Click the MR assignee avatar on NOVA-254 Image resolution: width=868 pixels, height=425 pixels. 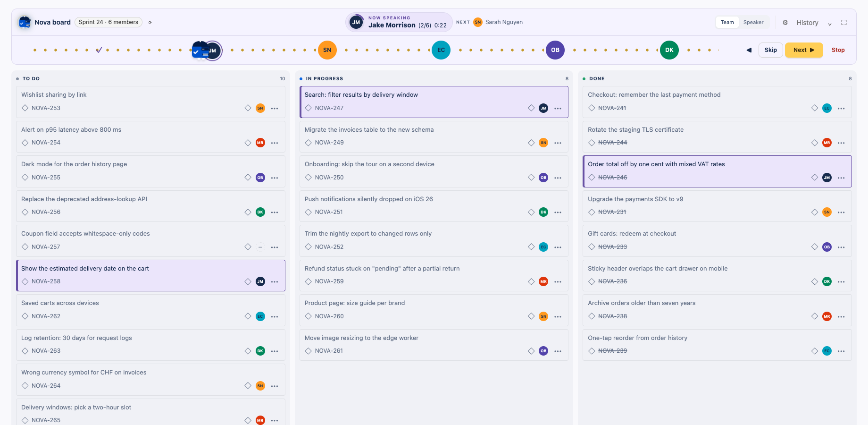[260, 143]
